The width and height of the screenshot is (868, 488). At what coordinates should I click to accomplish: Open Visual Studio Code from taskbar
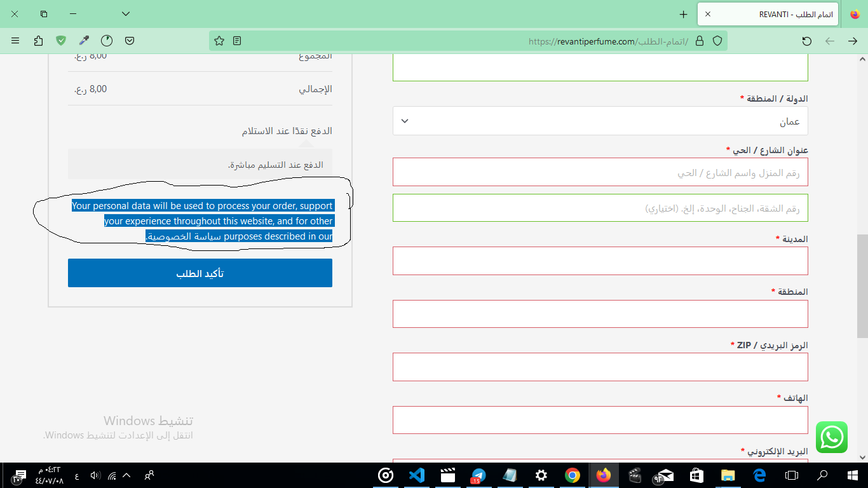coord(416,475)
